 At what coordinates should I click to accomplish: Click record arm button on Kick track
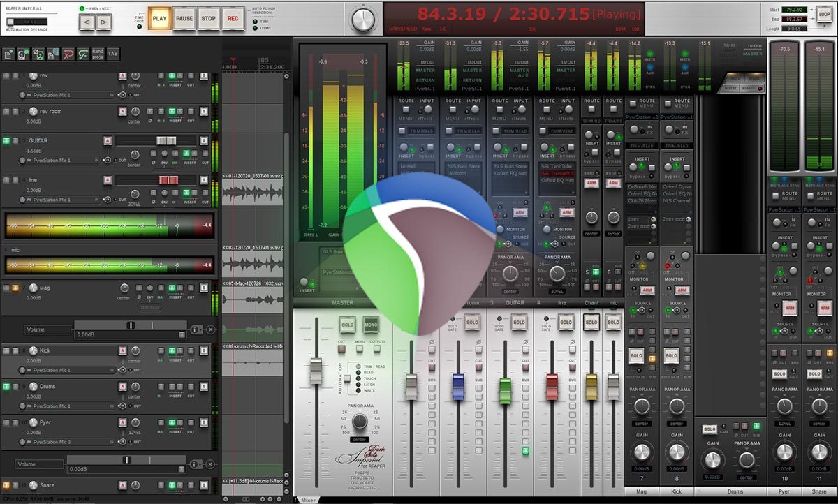click(123, 351)
